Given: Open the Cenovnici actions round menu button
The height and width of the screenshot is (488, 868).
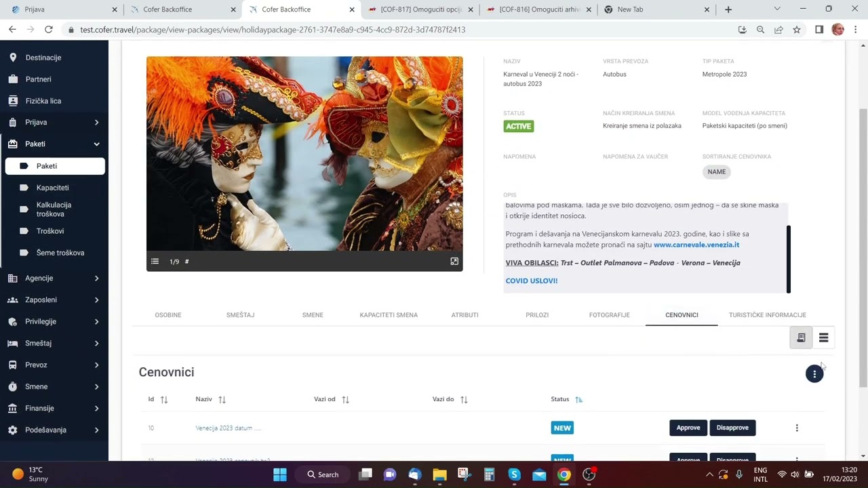Looking at the screenshot, I should click(814, 373).
